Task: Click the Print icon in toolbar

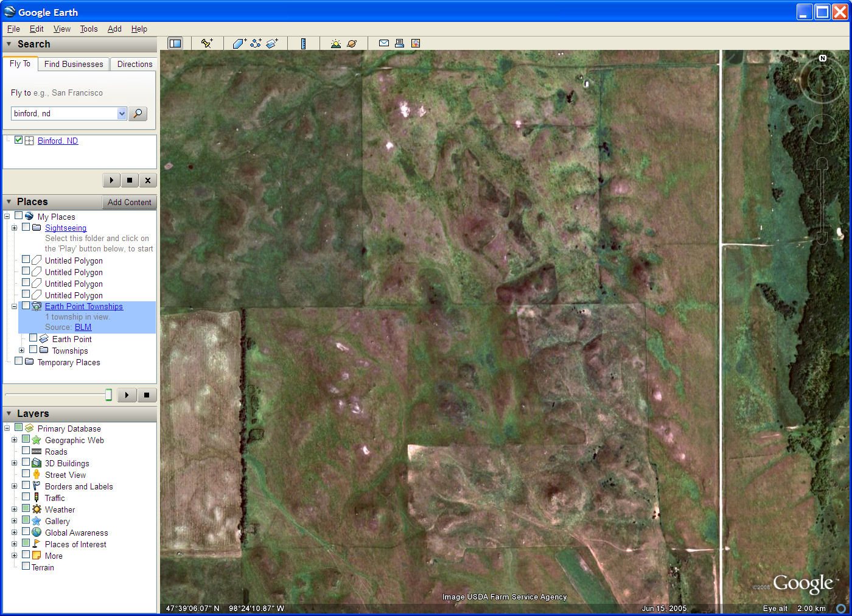Action: pos(399,43)
